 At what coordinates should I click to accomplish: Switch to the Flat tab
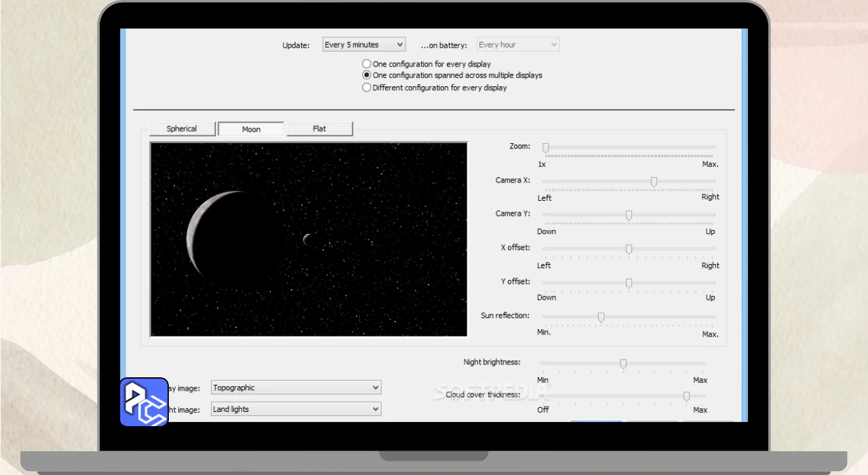tap(319, 129)
